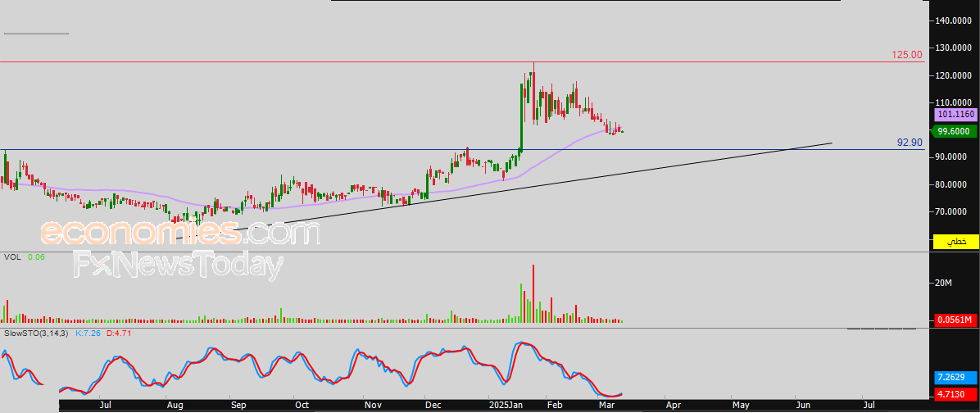Select the blue 92.90 support label

[x=910, y=143]
